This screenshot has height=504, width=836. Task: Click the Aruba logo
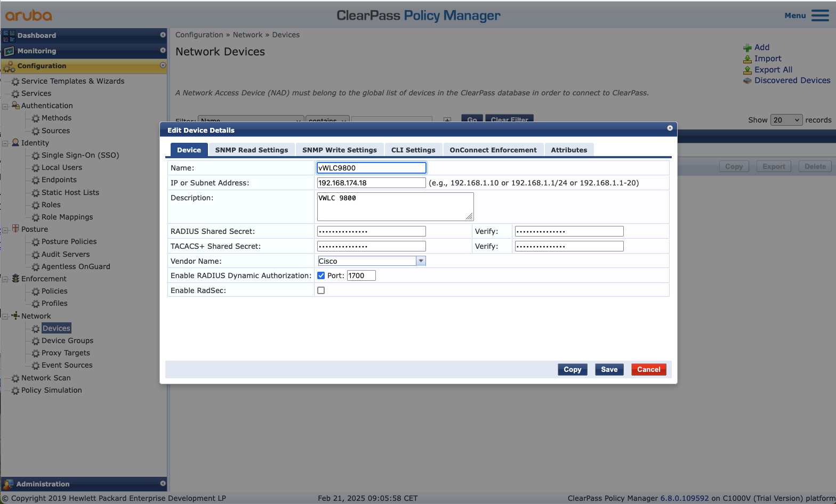coord(29,15)
